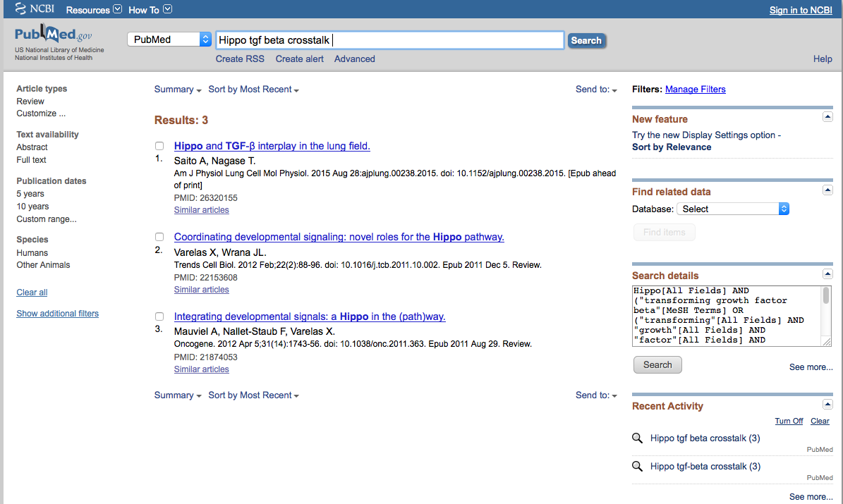Open bottom Sort by Most Recent dropdown
Image resolution: width=843 pixels, height=504 pixels.
253,395
